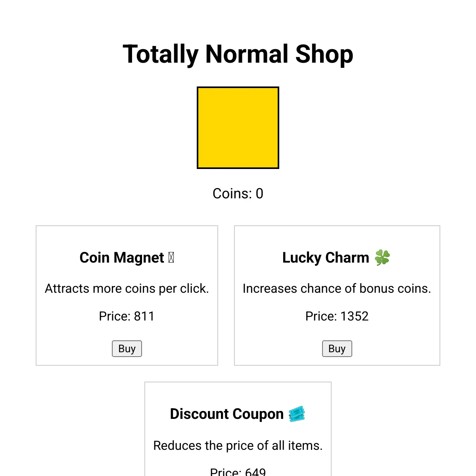Click "Increases chance of bonus coins" description
476x476 pixels.
click(x=337, y=288)
